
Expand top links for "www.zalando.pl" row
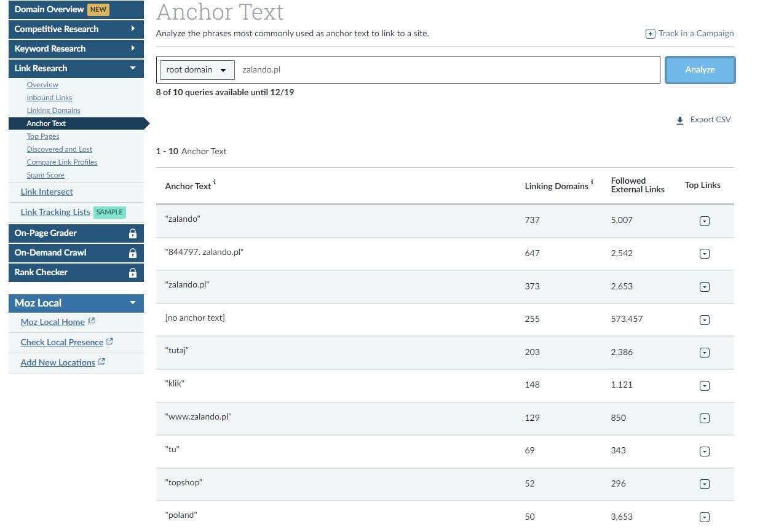[x=705, y=418]
